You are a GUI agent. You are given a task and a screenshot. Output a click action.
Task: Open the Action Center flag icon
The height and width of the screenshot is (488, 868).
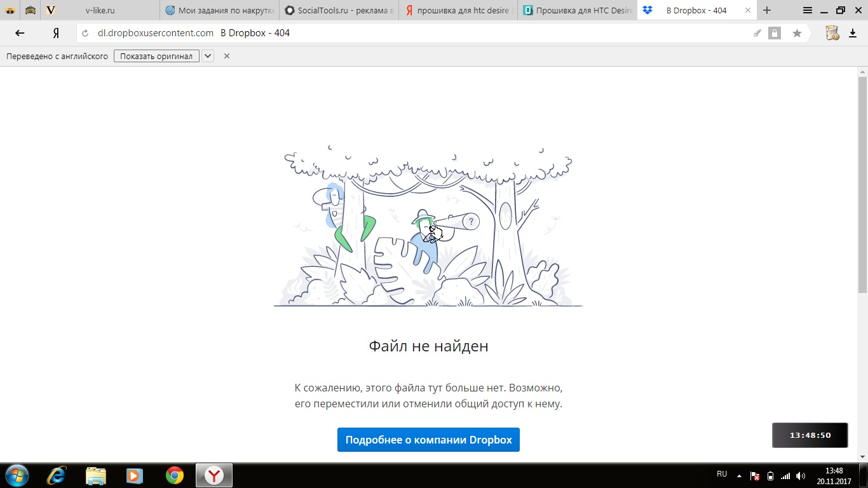755,475
